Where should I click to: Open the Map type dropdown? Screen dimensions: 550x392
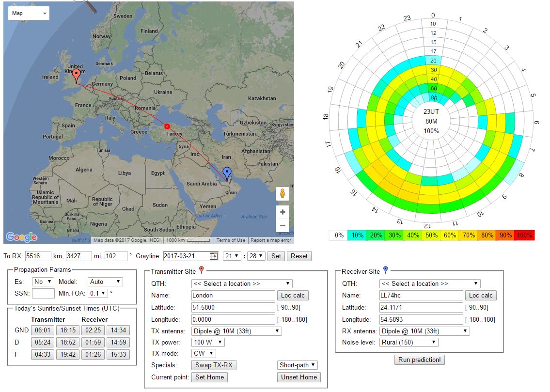(x=29, y=13)
